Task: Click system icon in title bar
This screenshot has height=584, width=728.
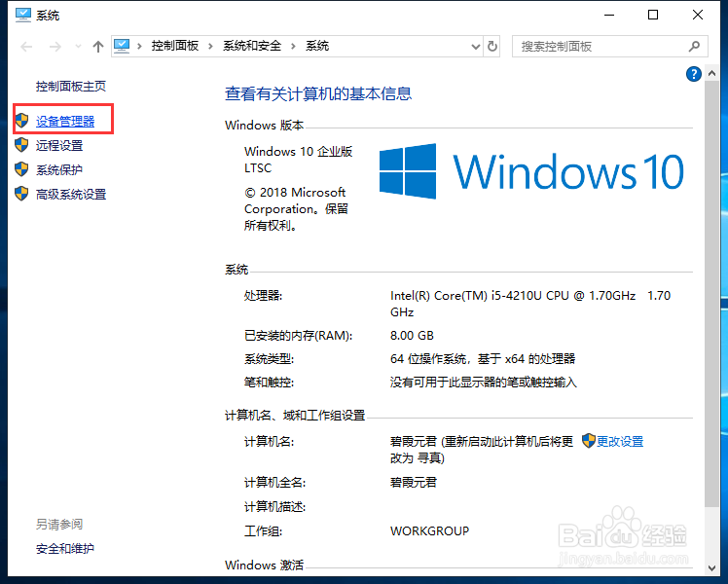Action: (x=22, y=15)
